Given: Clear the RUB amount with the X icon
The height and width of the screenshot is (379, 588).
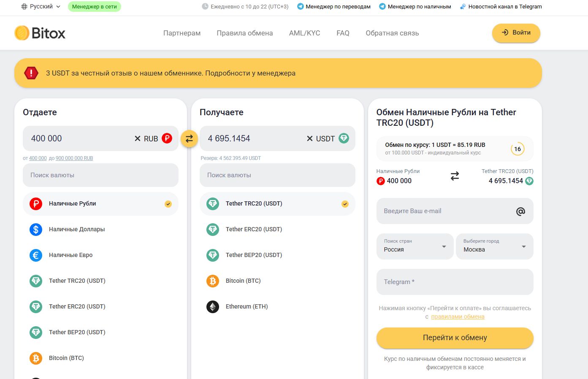Looking at the screenshot, I should tap(138, 138).
